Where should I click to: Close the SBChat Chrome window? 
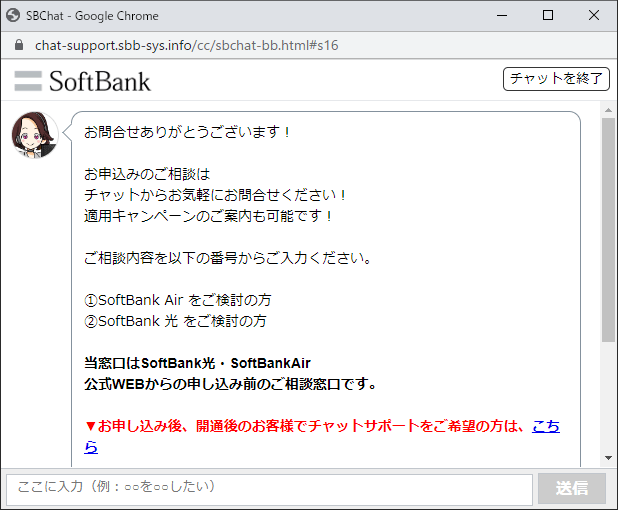(x=594, y=15)
